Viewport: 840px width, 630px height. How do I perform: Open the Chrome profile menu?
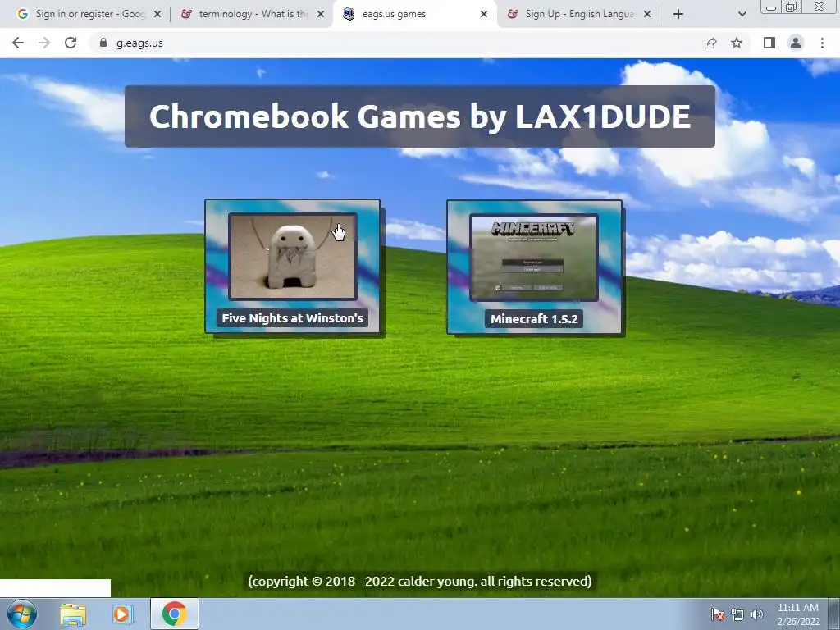[x=796, y=43]
